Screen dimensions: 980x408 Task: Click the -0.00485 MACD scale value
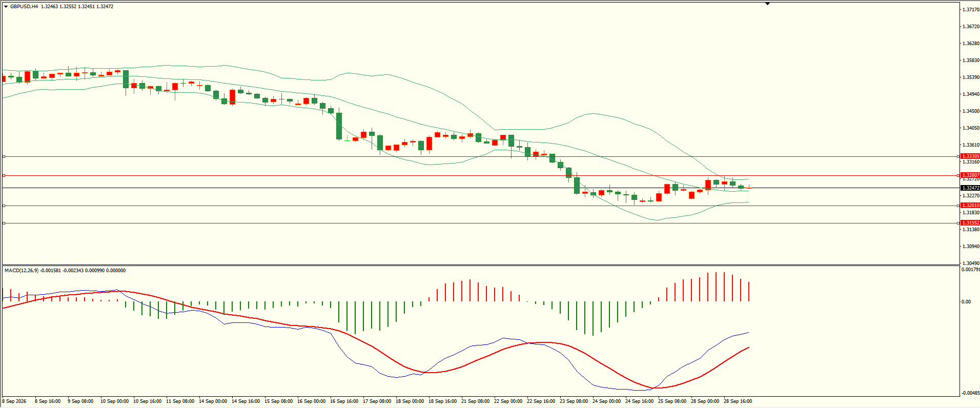[x=971, y=393]
